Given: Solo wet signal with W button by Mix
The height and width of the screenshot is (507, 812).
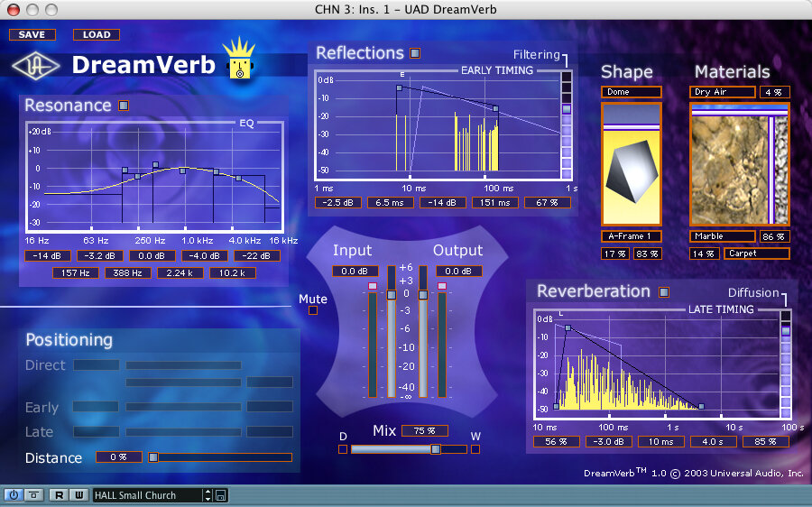Looking at the screenshot, I should [475, 449].
